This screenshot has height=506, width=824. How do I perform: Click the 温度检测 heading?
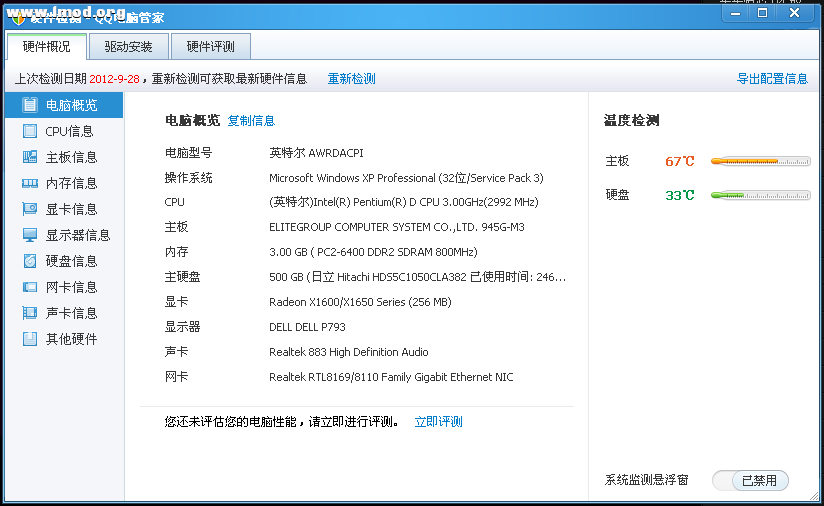coord(631,120)
